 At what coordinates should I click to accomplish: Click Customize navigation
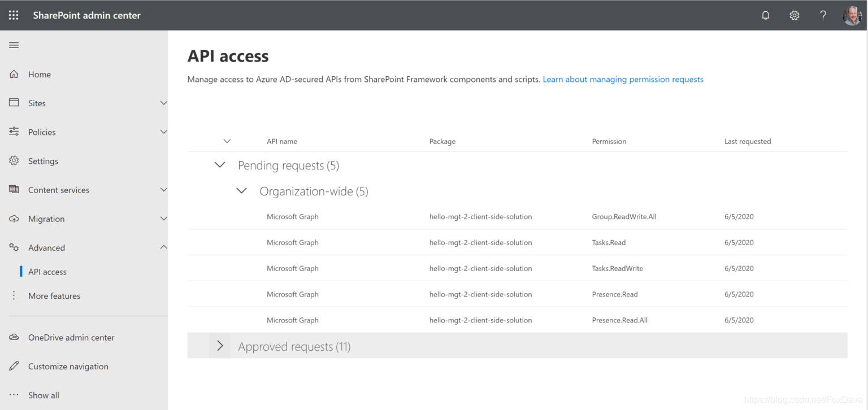(68, 367)
